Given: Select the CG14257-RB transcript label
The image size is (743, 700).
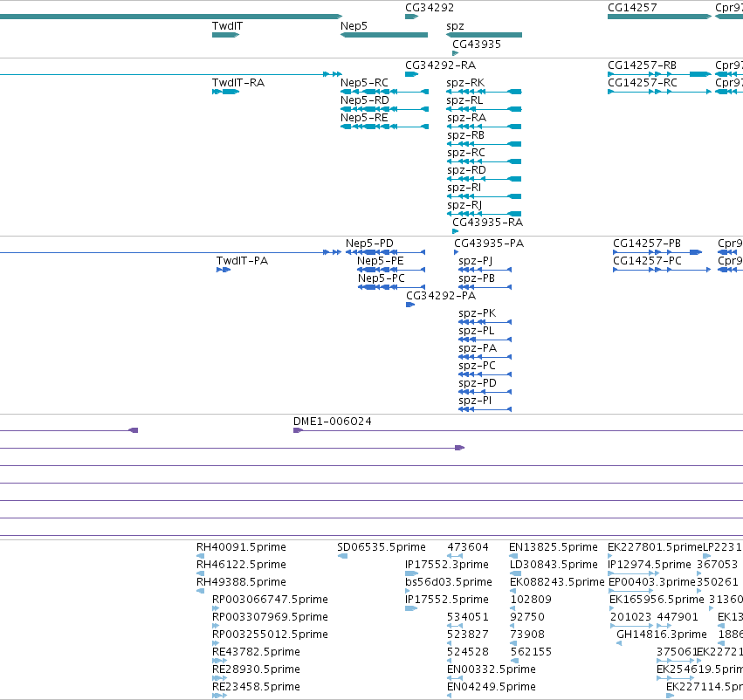Looking at the screenshot, I should [x=642, y=65].
